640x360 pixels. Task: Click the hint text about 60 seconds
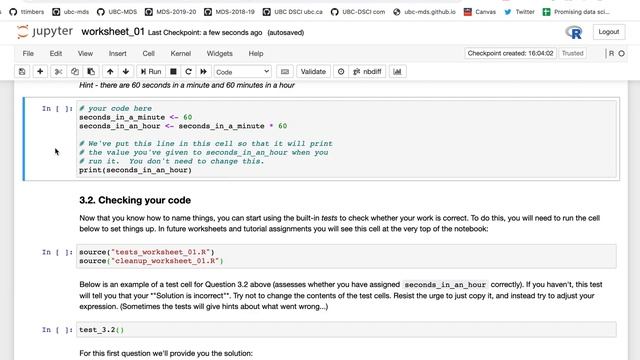click(187, 85)
